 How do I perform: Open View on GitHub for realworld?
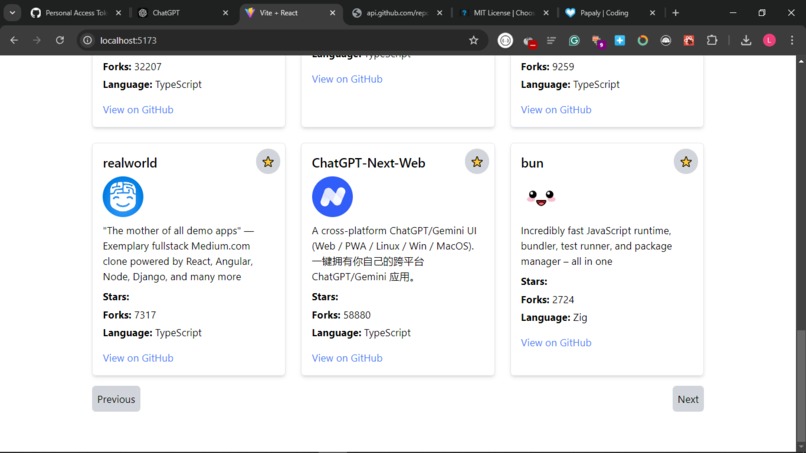click(x=138, y=358)
